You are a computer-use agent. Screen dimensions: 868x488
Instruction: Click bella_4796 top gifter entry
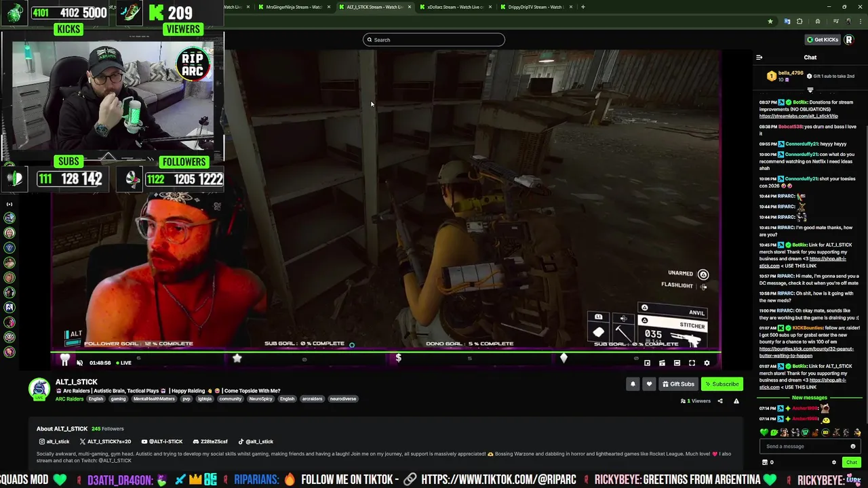pyautogui.click(x=785, y=76)
